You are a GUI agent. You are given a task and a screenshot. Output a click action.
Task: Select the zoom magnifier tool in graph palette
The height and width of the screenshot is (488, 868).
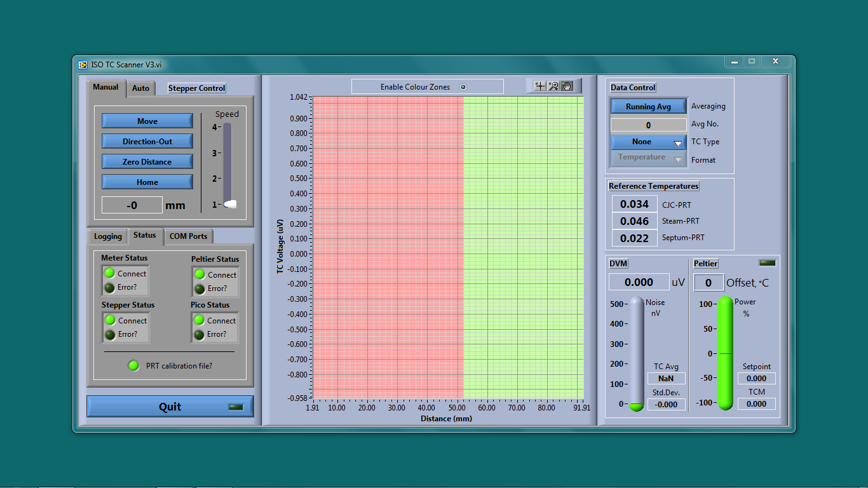click(553, 86)
